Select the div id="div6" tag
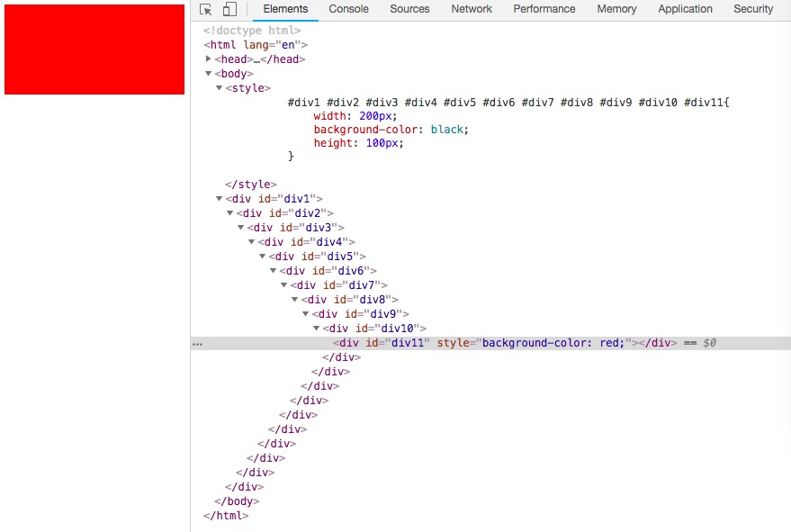This screenshot has width=791, height=532. pos(328,271)
